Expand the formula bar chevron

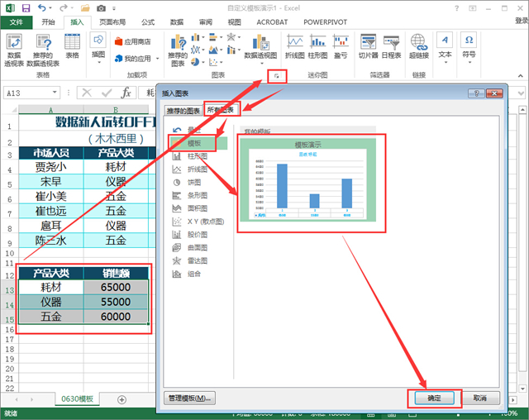(521, 93)
